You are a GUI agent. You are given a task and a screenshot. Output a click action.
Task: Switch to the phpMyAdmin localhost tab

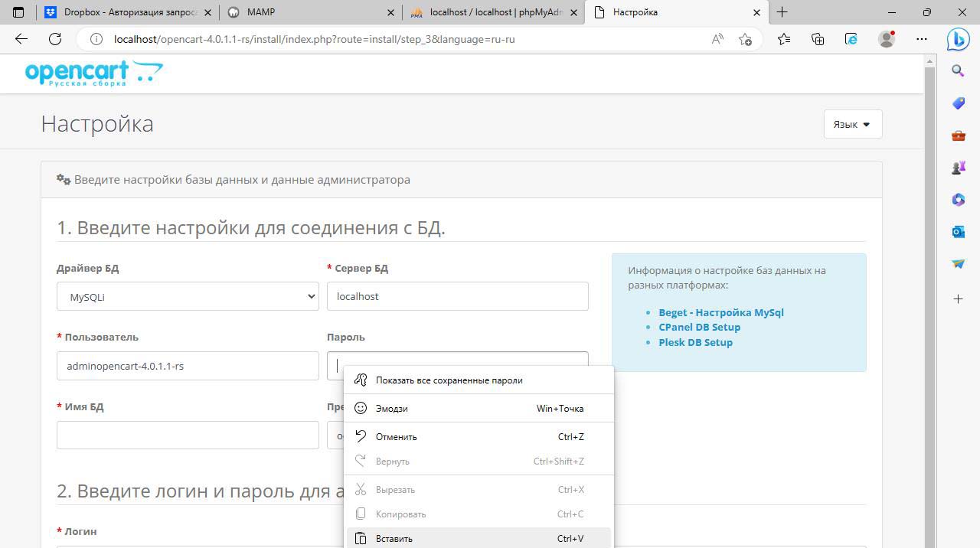[x=494, y=12]
